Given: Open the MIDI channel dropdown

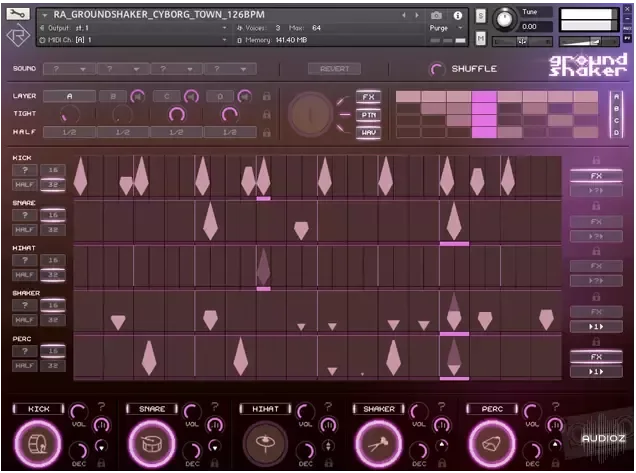Looking at the screenshot, I should [x=224, y=40].
